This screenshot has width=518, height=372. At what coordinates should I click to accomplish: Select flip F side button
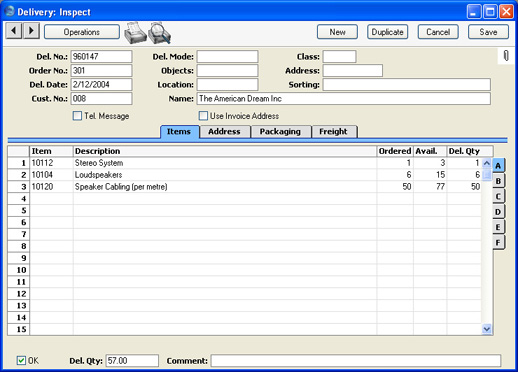(x=498, y=242)
